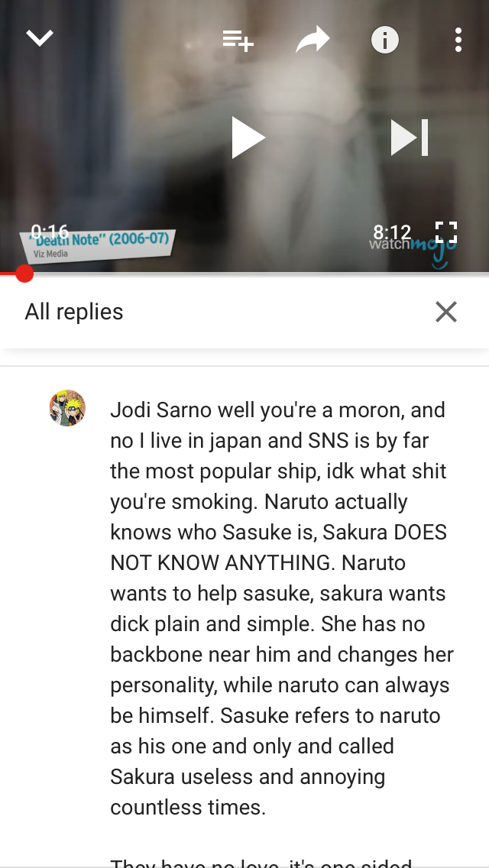The width and height of the screenshot is (489, 868).
Task: Click the gray unplayed portion of the progress bar
Action: click(x=261, y=274)
